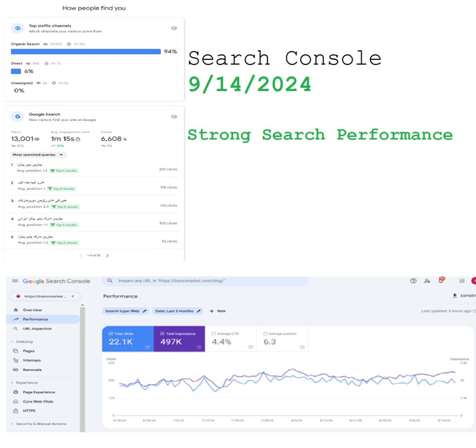
Task: Click the Last updated: 6 hours ago text
Action: pos(446,311)
